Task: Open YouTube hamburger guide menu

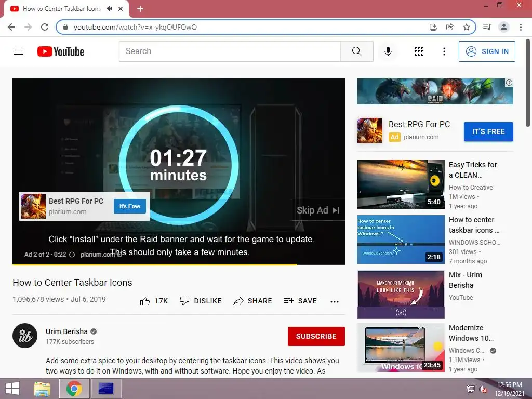Action: 19,51
